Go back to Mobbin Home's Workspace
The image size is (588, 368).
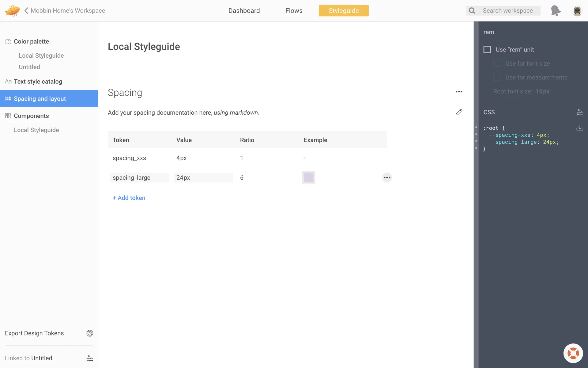(65, 11)
